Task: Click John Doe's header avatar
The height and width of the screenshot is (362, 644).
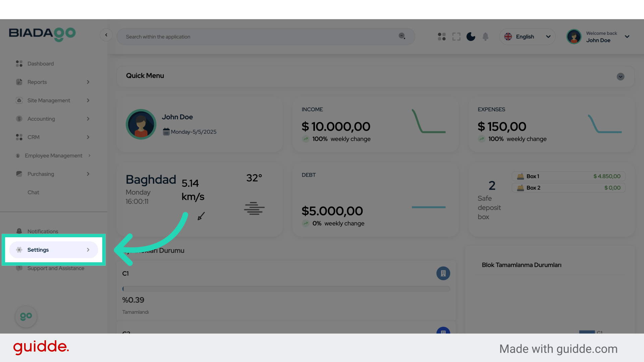Action: point(574,37)
